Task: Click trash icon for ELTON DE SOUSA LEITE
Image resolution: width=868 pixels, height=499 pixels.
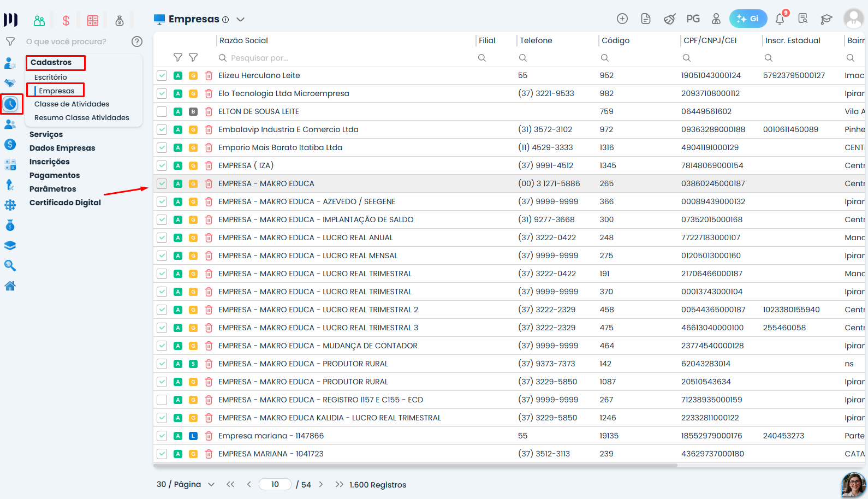Action: point(209,111)
